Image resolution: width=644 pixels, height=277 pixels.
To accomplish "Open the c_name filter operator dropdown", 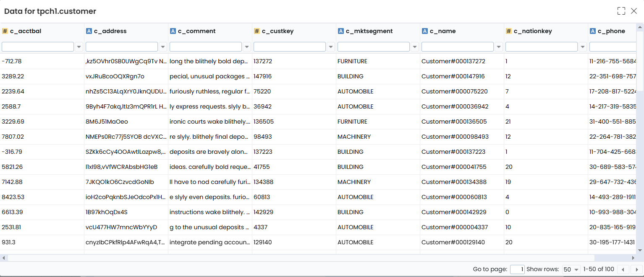I will point(499,47).
